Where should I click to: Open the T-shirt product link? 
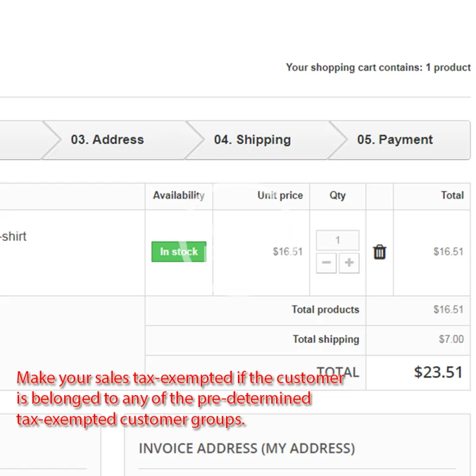[x=13, y=236]
